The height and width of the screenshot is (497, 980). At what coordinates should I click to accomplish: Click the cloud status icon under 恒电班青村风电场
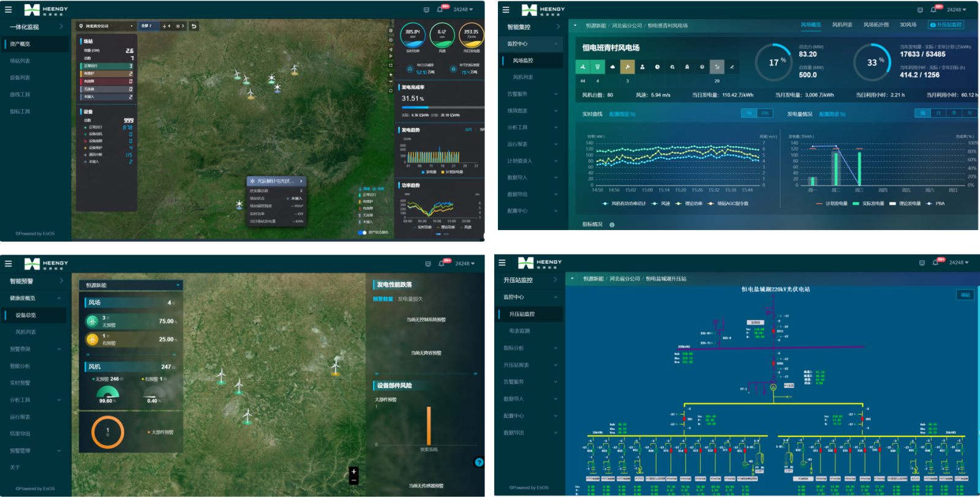tap(612, 67)
